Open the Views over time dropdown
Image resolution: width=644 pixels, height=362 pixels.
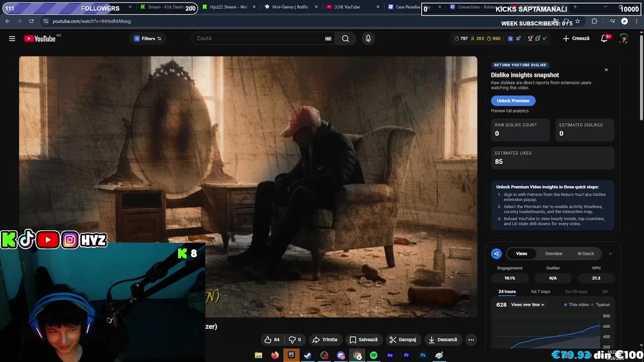(528, 305)
